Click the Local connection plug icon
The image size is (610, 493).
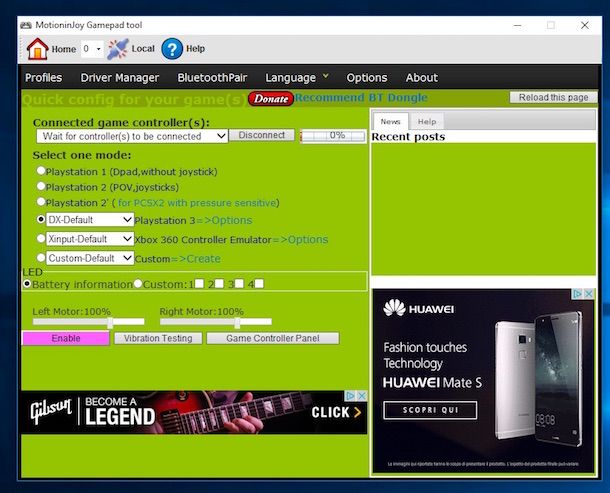click(x=117, y=49)
